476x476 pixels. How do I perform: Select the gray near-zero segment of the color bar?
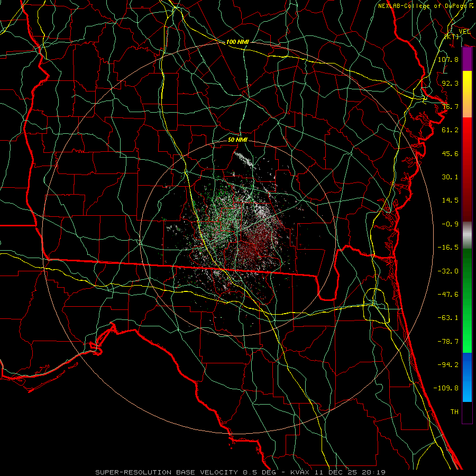pyautogui.click(x=467, y=235)
